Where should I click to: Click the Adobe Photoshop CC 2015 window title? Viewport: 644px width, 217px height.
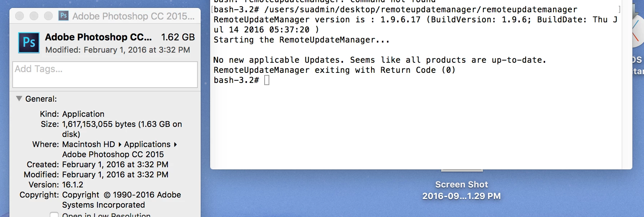coord(133,16)
